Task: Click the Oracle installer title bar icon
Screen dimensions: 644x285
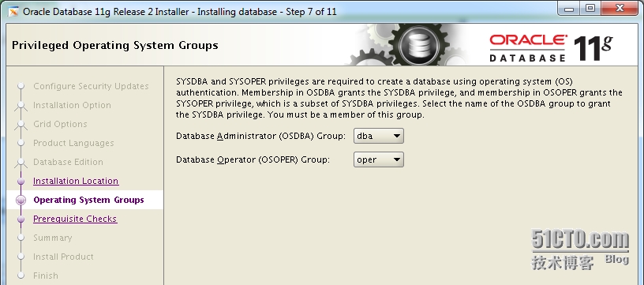Action: (x=13, y=12)
